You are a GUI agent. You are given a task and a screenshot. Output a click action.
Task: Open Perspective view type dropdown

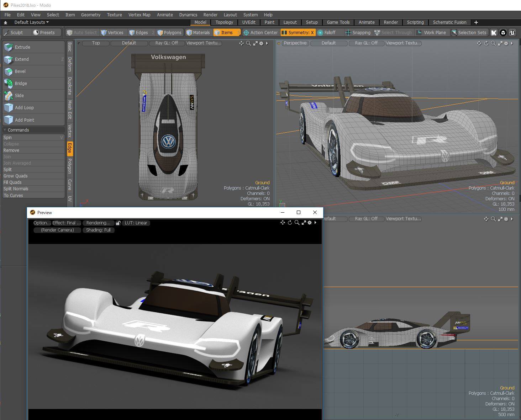tap(295, 43)
